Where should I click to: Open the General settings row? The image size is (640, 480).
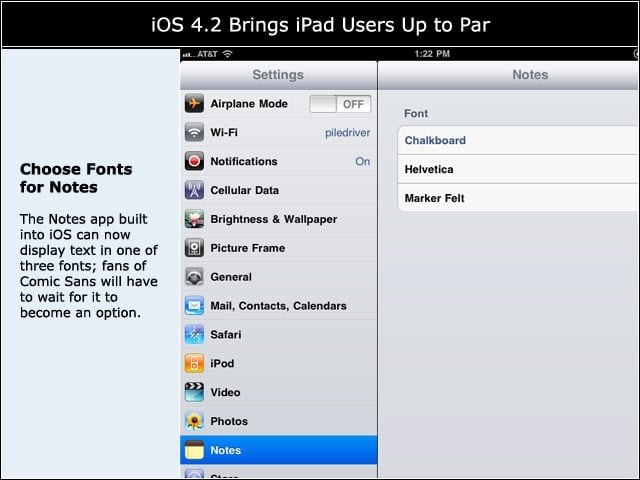tap(278, 277)
